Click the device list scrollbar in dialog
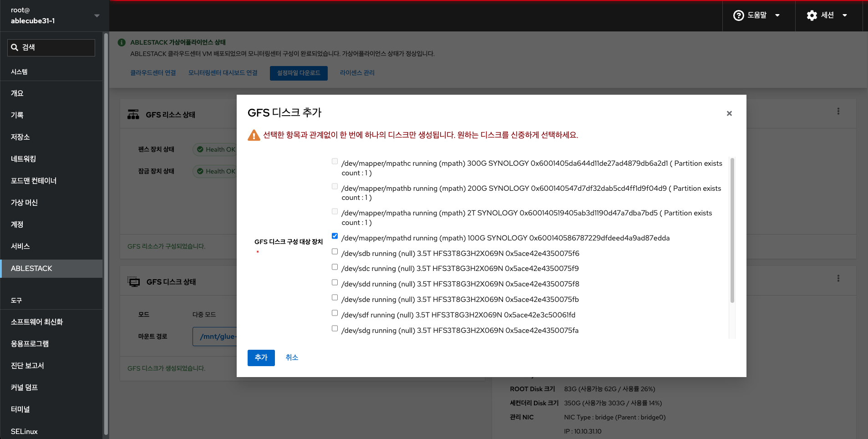Viewport: 868px width, 439px height. tap(732, 230)
